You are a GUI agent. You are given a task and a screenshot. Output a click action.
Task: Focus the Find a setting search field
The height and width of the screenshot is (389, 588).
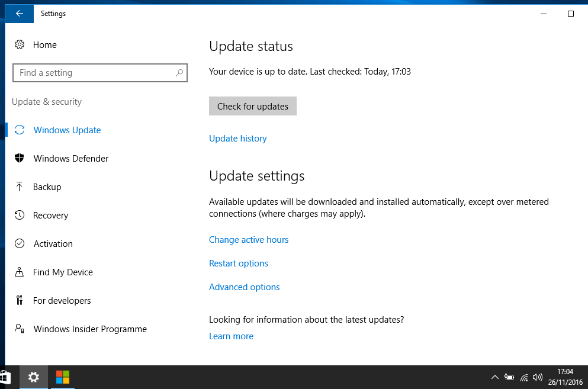click(x=99, y=73)
